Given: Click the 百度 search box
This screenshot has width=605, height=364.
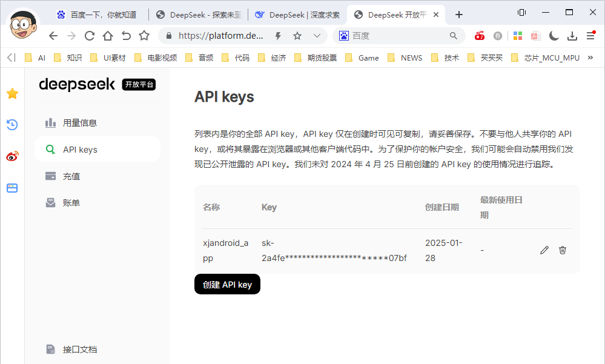Looking at the screenshot, I should click(399, 36).
